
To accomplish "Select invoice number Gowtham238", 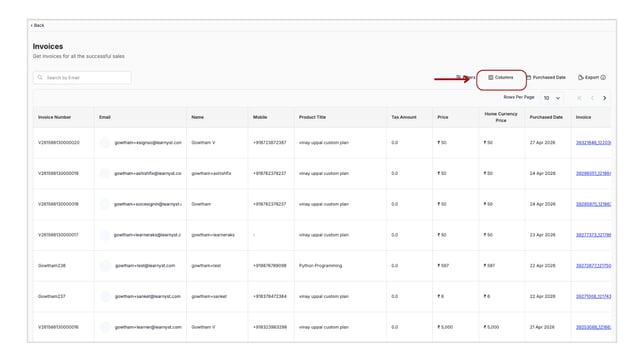I will coord(52,266).
